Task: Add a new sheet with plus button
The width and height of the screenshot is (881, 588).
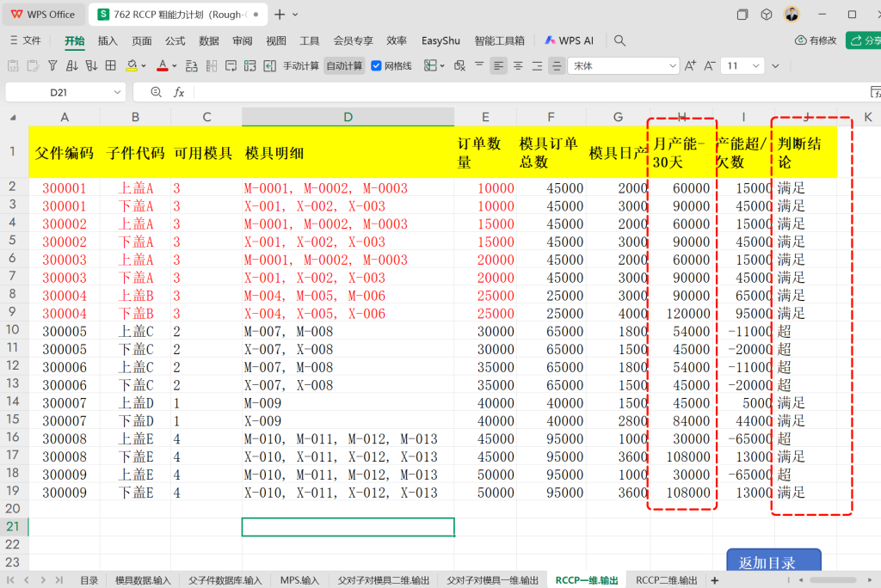Action: [x=715, y=580]
